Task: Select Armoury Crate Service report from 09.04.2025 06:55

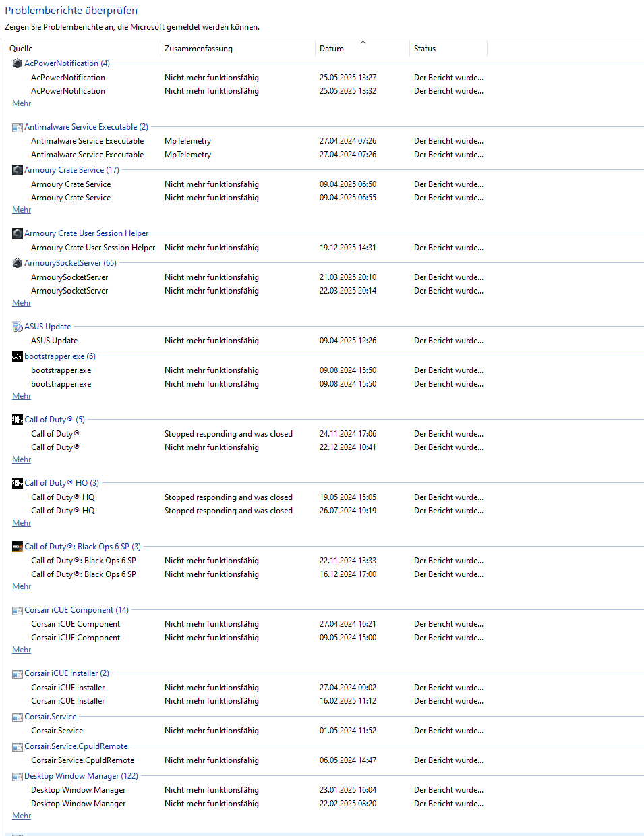Action: 257,198
